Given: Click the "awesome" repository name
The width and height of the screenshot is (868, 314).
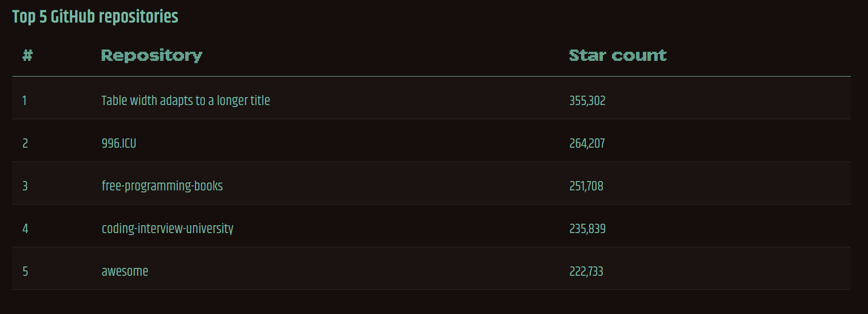Looking at the screenshot, I should tap(125, 271).
